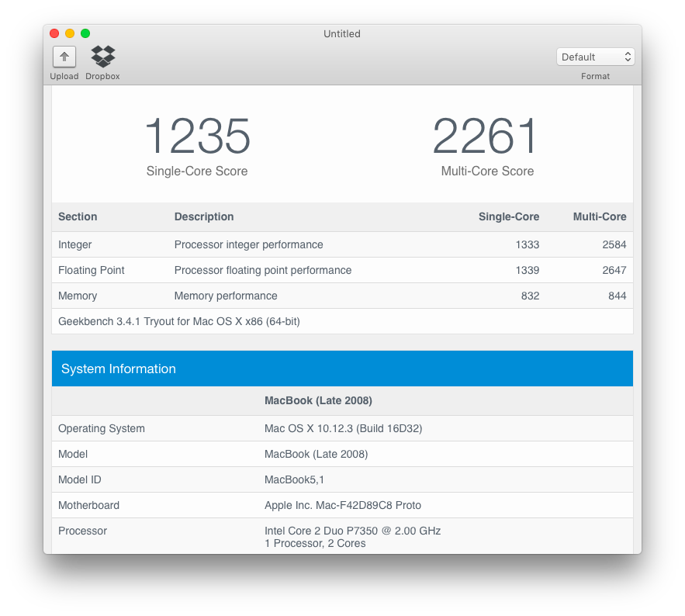
Task: Click the Upload arrow icon
Action: (64, 57)
